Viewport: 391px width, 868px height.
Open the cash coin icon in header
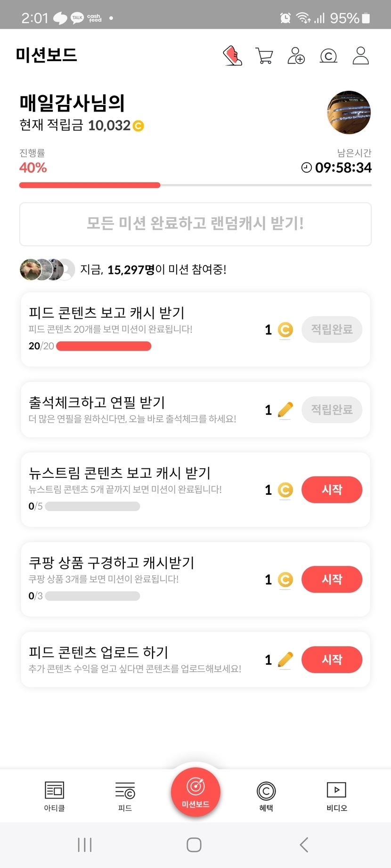pyautogui.click(x=328, y=56)
